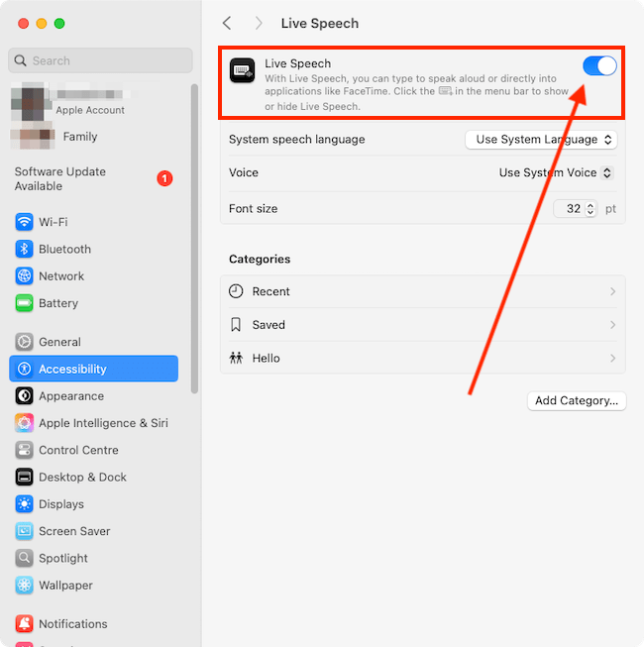This screenshot has width=644, height=647.
Task: Click the sidebar scrollbar
Action: pyautogui.click(x=194, y=239)
